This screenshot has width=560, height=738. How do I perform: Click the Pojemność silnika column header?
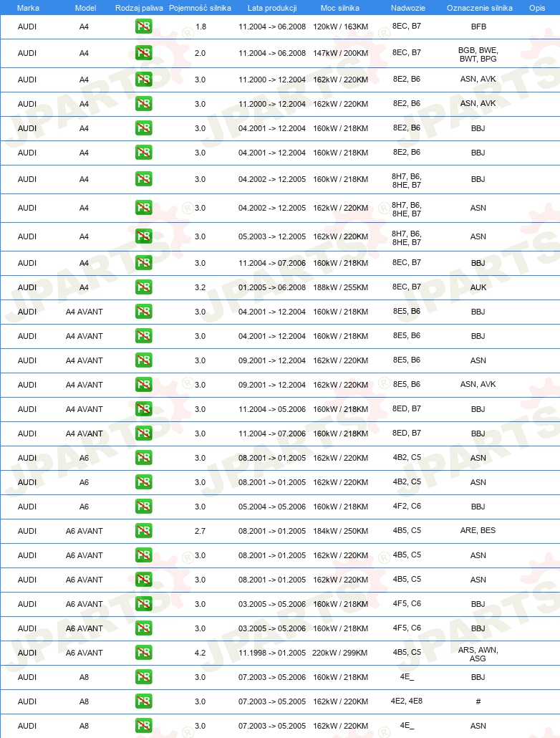coord(200,8)
